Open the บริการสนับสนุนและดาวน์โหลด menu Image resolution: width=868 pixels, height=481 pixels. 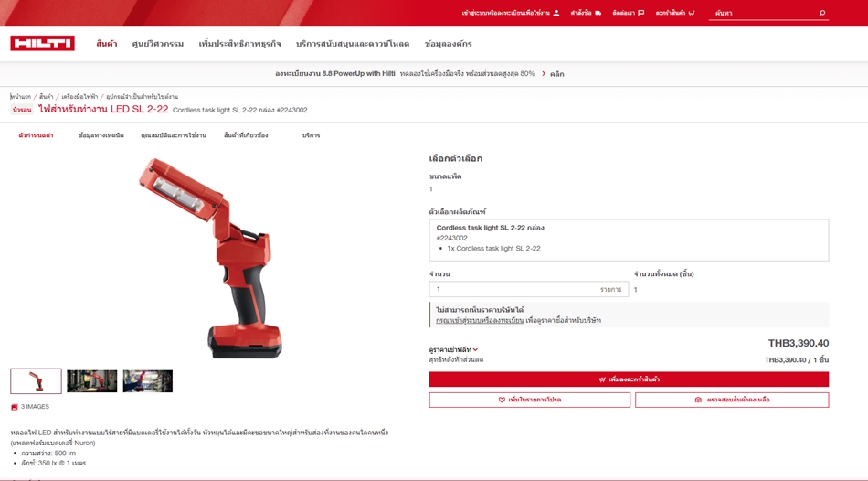[x=353, y=44]
